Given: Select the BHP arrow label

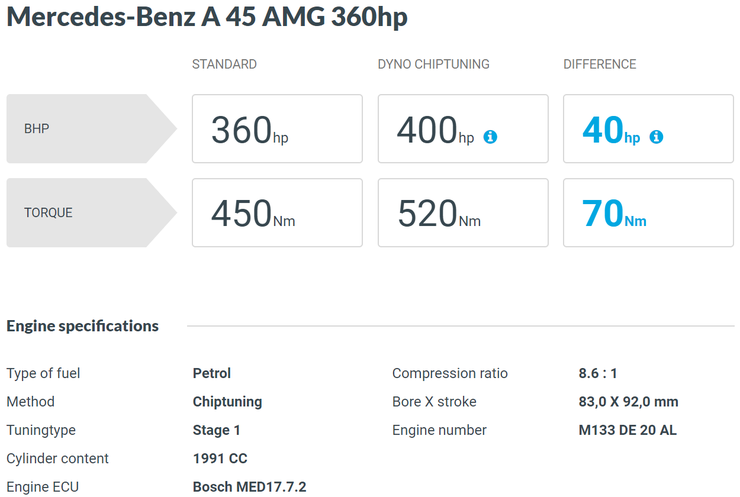Looking at the screenshot, I should 92,128.
